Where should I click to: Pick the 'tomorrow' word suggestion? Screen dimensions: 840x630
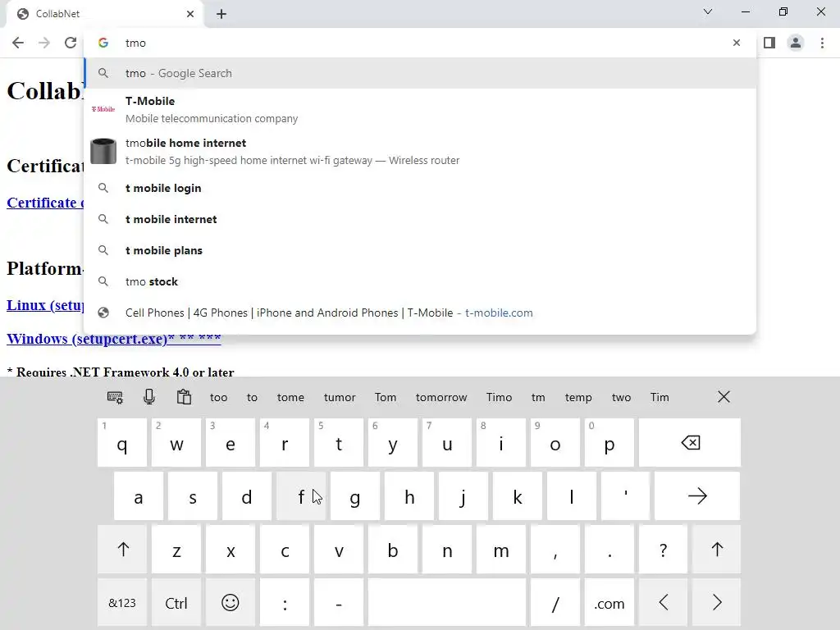click(441, 398)
